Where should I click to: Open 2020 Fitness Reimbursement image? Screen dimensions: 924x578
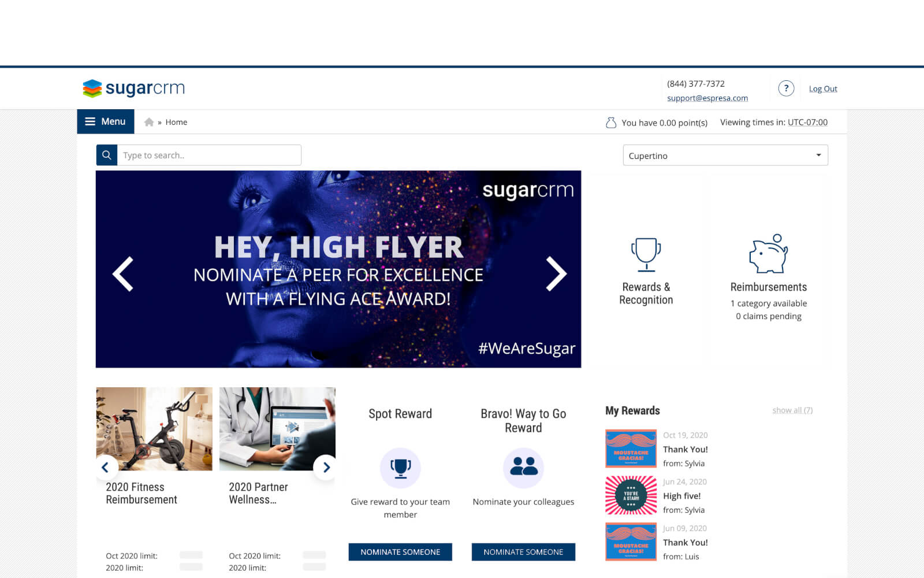coord(154,429)
